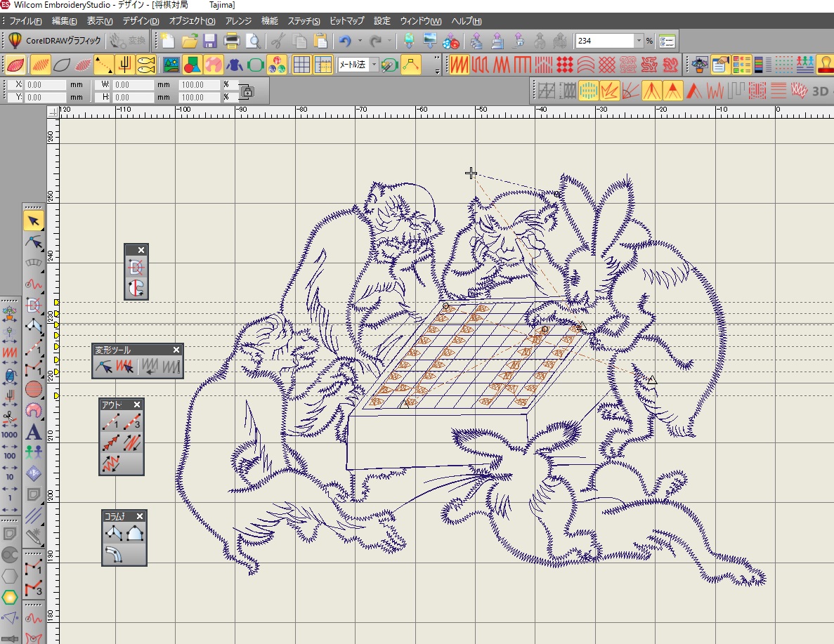Open a design file with folder icon
The width and height of the screenshot is (834, 644).
click(189, 41)
